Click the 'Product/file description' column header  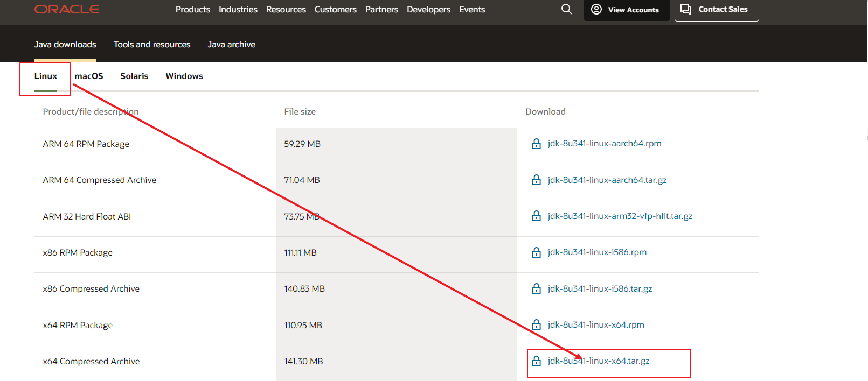pos(91,111)
